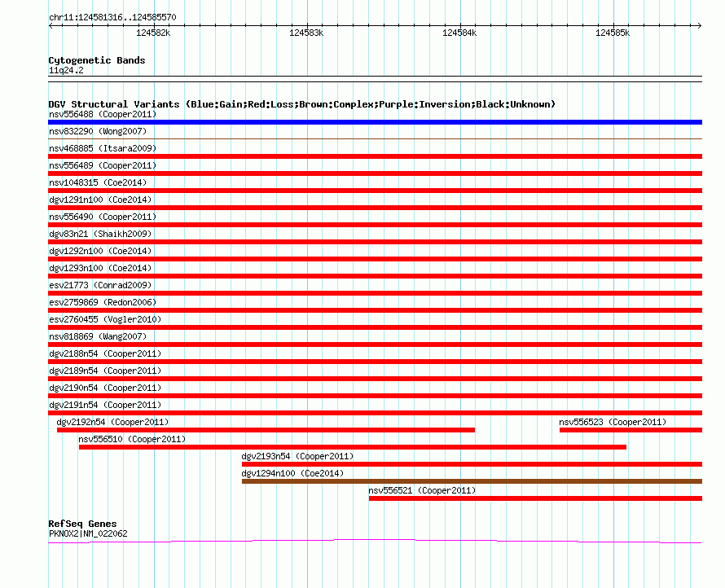This screenshot has height=588, width=725.
Task: Click the brown complex bar for dgv1294n100
Action: tap(472, 481)
